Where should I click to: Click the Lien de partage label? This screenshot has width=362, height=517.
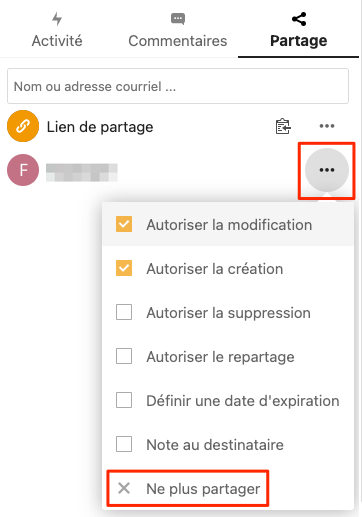click(100, 127)
